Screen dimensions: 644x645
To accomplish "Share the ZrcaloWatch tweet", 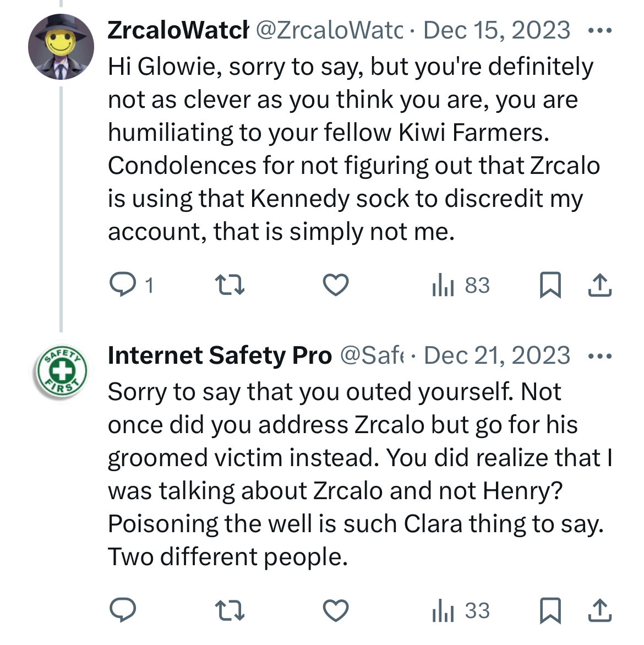I will click(599, 285).
